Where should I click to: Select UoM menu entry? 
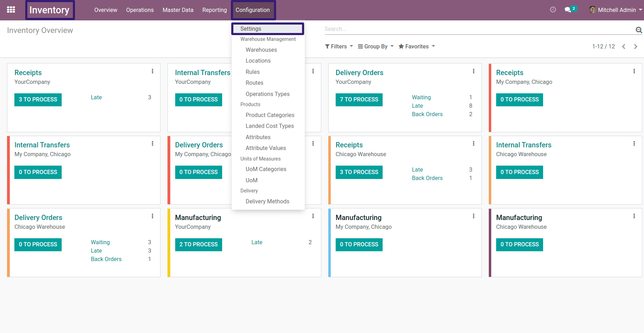pos(252,180)
